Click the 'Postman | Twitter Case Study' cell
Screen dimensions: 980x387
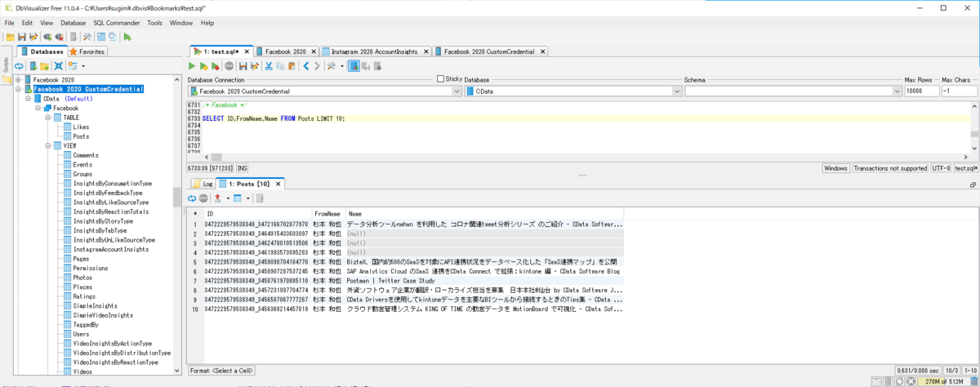click(487, 280)
